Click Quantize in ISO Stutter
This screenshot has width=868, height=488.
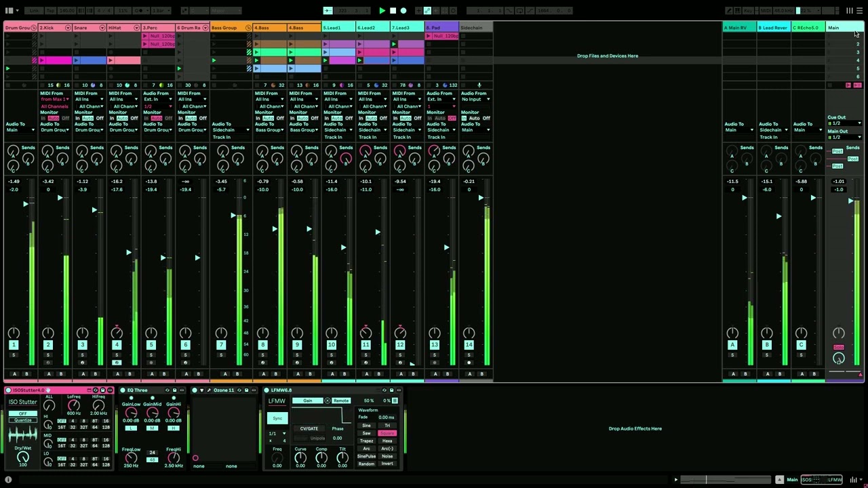[x=22, y=420]
